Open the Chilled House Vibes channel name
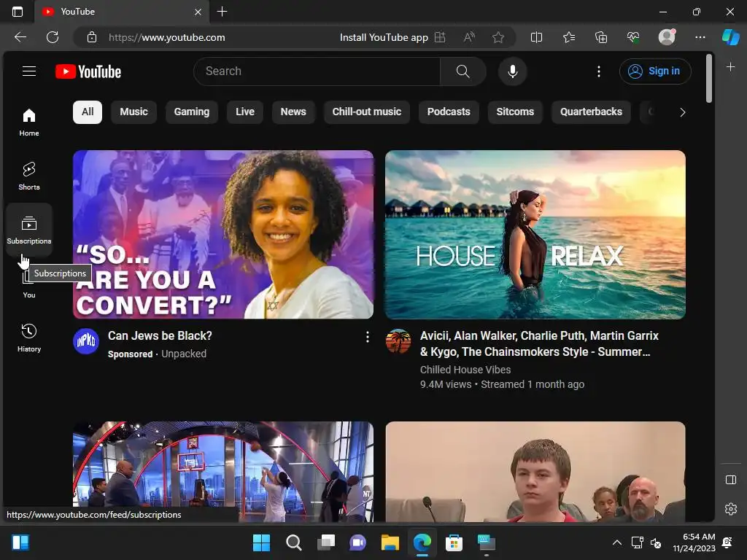The width and height of the screenshot is (747, 560). 465,370
